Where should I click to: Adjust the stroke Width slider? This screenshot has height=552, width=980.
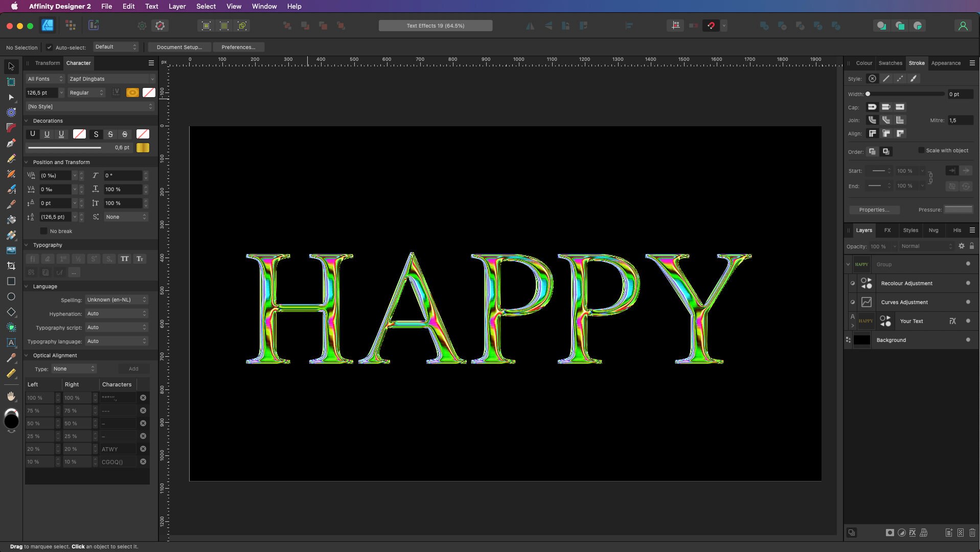click(x=905, y=94)
